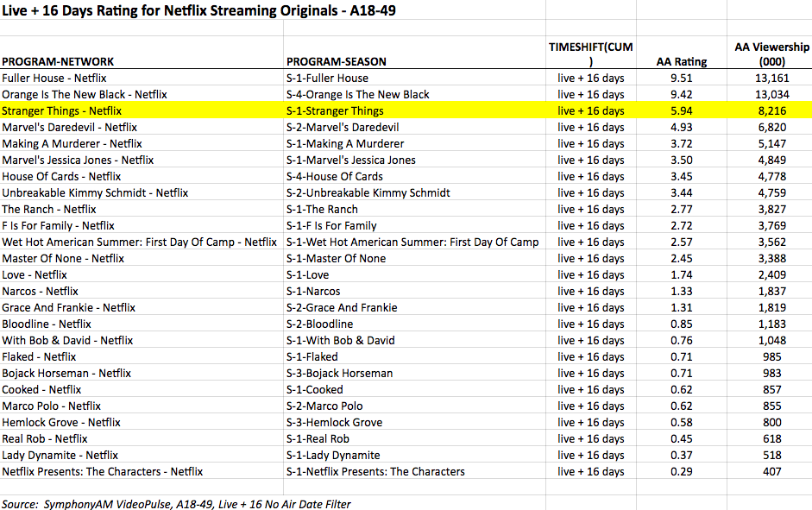Select the rating value 1.31
Screen dimensions: 812x510
682,307
